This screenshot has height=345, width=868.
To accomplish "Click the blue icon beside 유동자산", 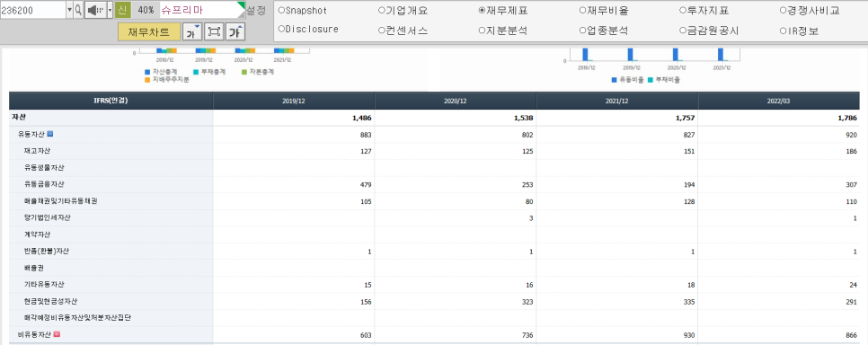I will pos(49,134).
